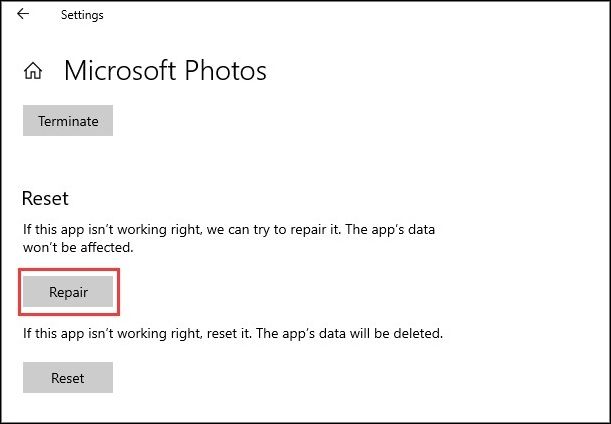
Task: Terminate the Microsoft Photos app
Action: pyautogui.click(x=68, y=122)
